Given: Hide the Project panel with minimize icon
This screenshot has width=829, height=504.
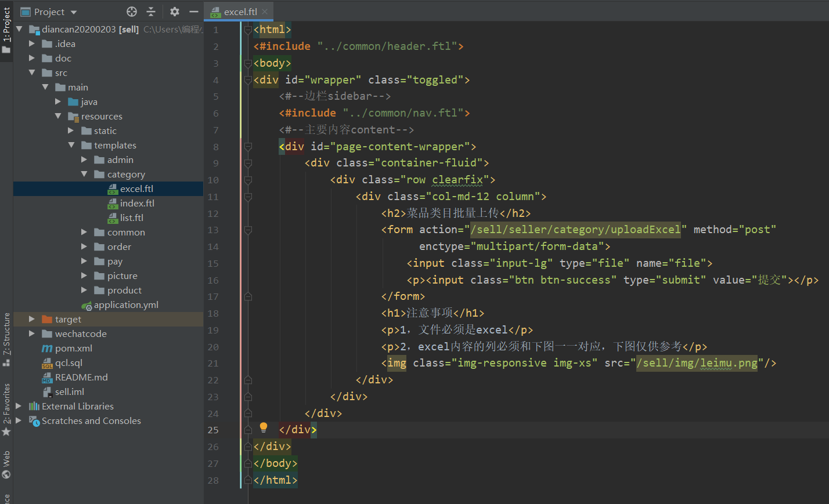Looking at the screenshot, I should 193,12.
